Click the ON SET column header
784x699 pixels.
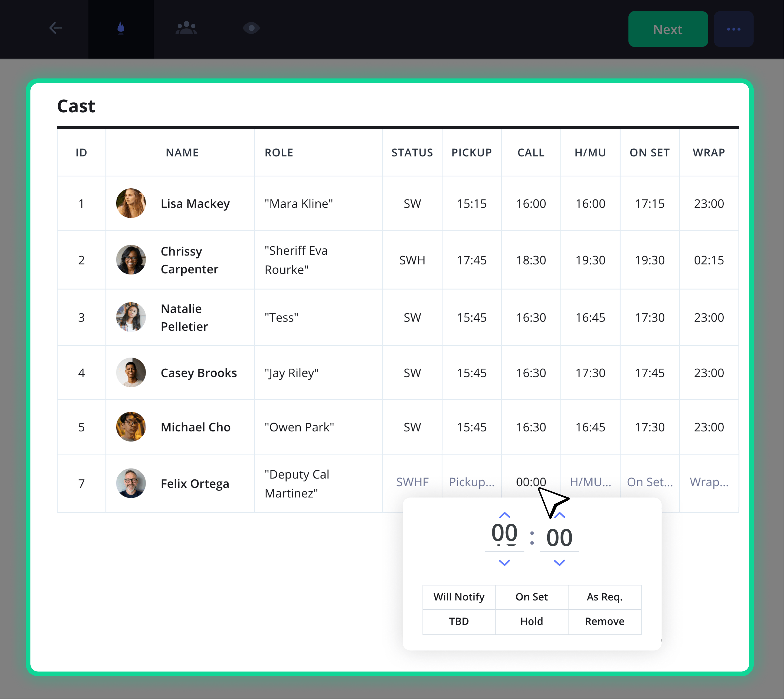point(650,152)
